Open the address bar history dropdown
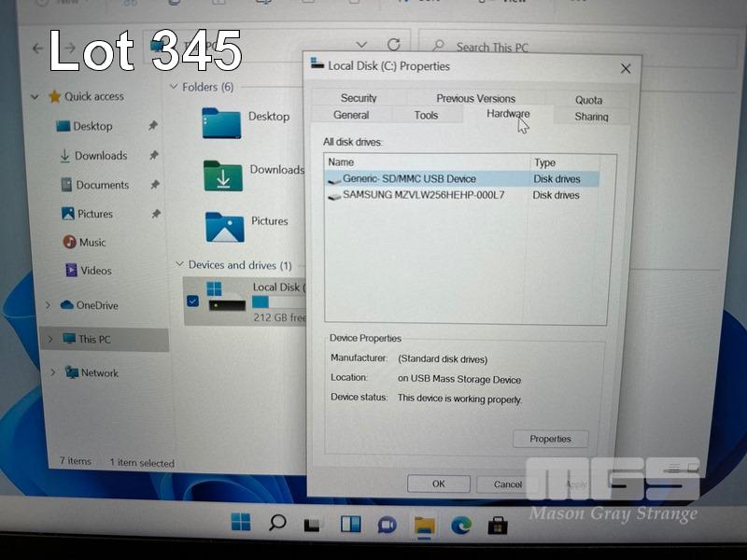The height and width of the screenshot is (560, 747). click(x=362, y=45)
